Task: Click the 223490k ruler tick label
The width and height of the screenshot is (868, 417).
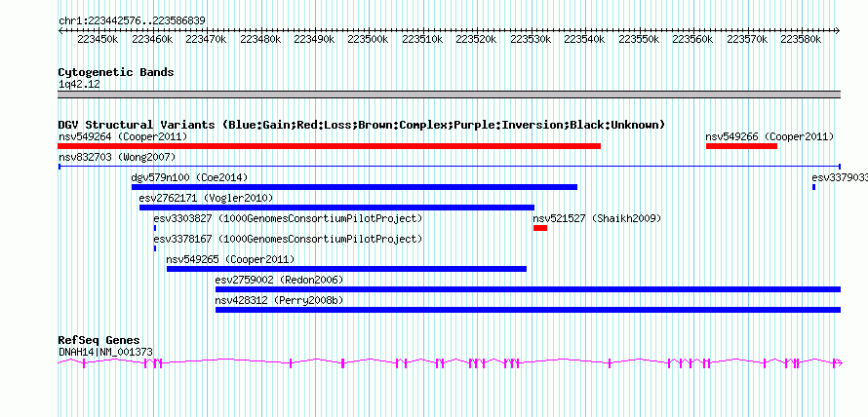Action: pyautogui.click(x=314, y=40)
